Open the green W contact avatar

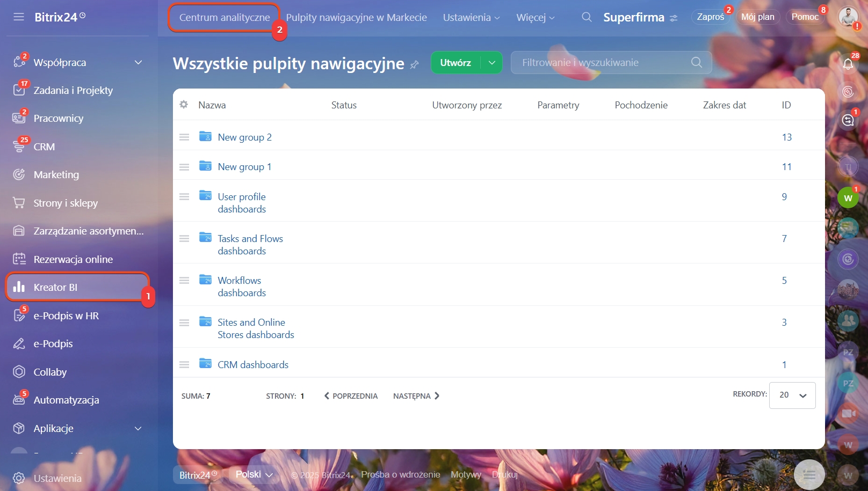click(x=848, y=198)
